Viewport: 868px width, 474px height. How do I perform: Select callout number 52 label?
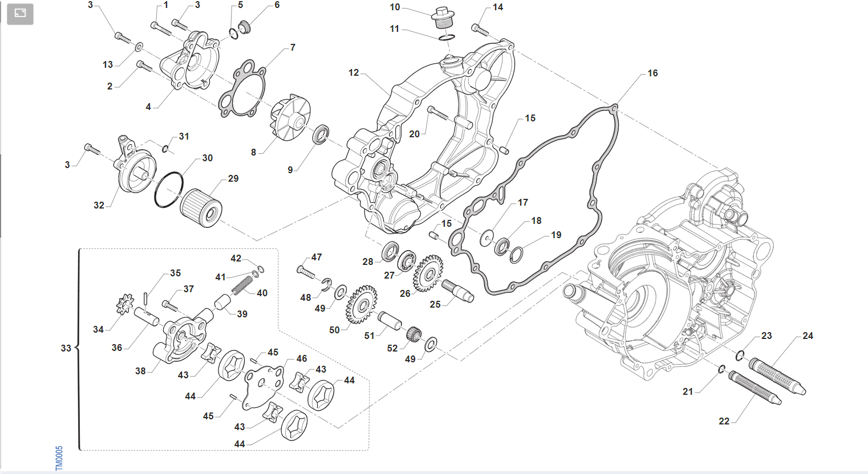pyautogui.click(x=392, y=349)
